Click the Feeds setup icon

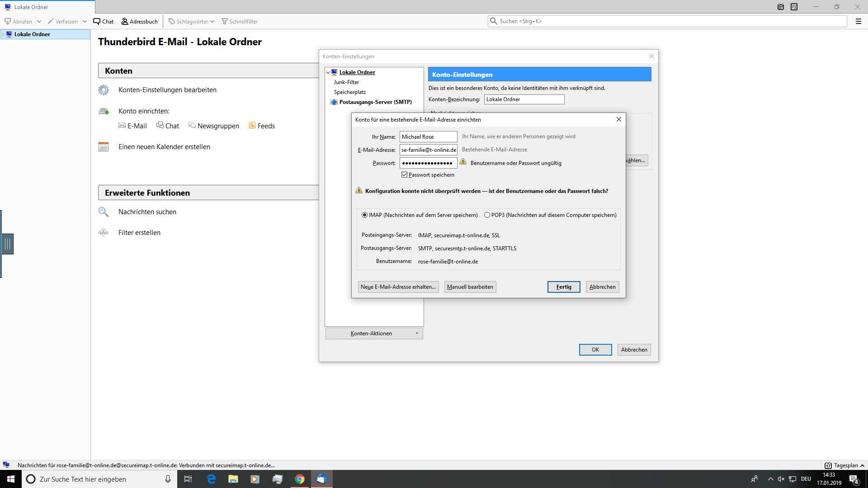pos(252,126)
